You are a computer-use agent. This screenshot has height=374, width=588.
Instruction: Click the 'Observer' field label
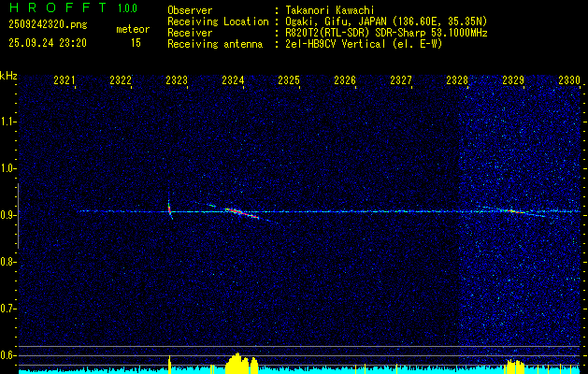pos(190,10)
